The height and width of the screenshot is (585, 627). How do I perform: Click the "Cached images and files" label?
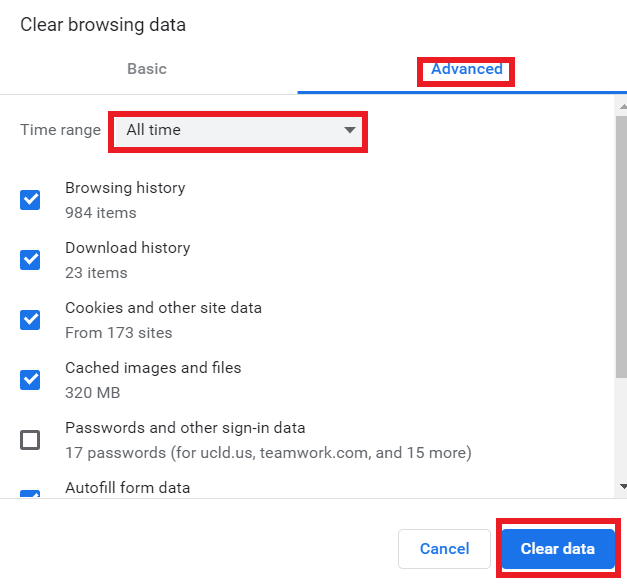click(x=153, y=368)
